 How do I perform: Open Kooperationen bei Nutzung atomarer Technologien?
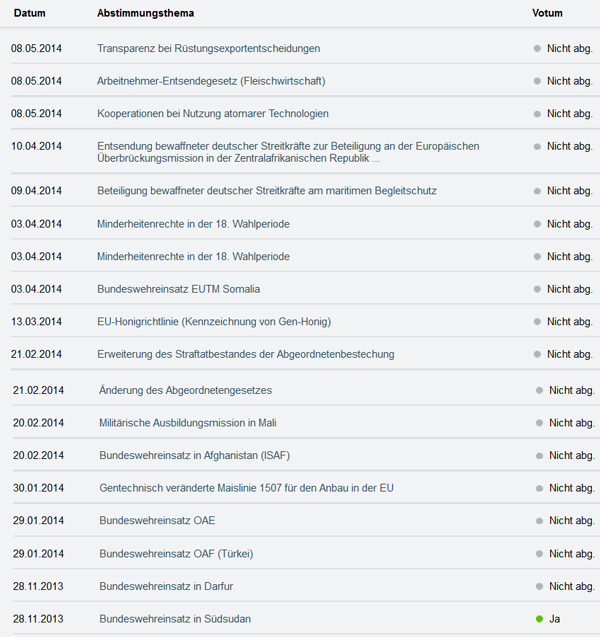tap(213, 113)
